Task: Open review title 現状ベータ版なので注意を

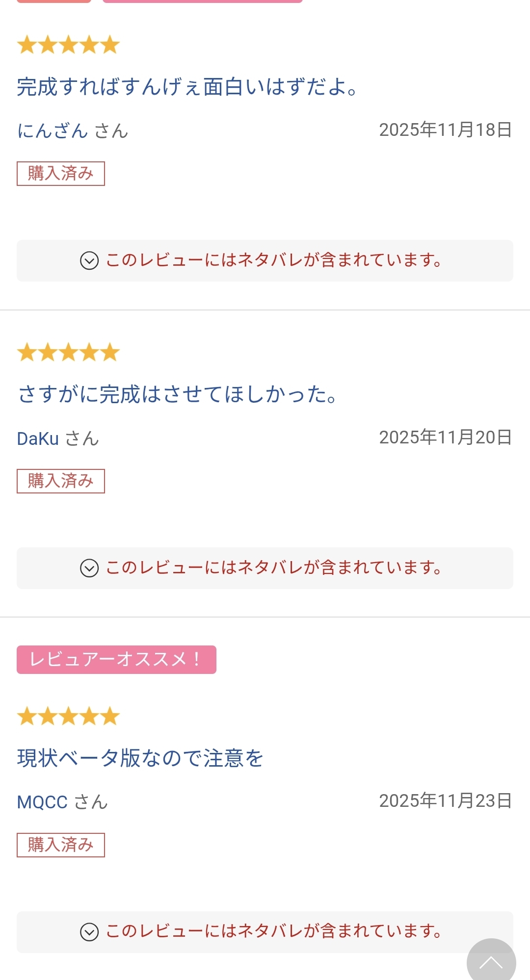Action: point(140,758)
